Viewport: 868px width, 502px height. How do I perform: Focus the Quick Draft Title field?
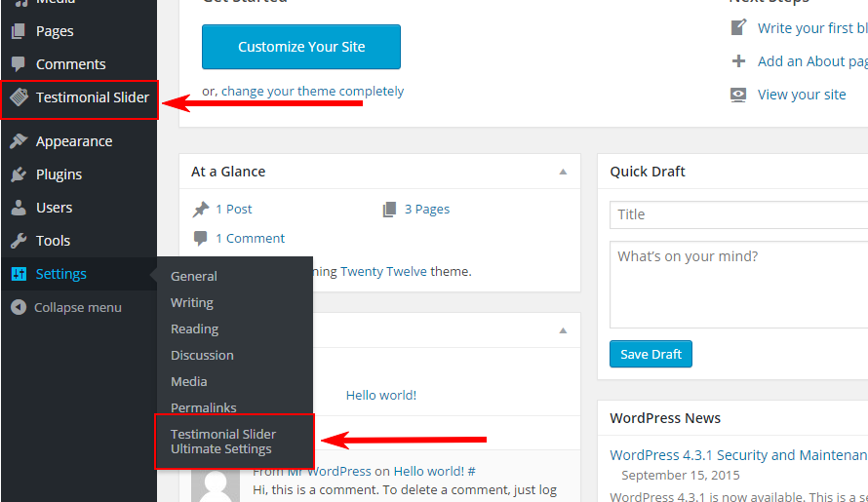click(738, 214)
